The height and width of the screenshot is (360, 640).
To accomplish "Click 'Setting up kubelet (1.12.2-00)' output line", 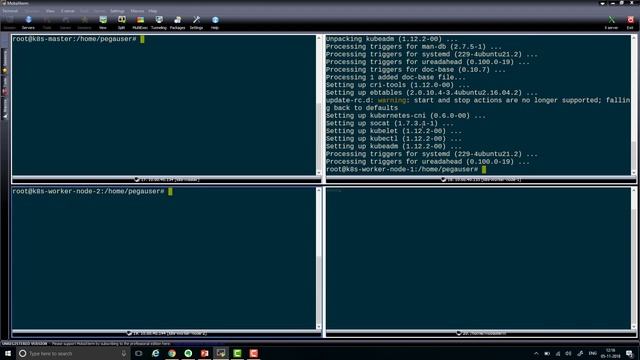I will pos(393,131).
